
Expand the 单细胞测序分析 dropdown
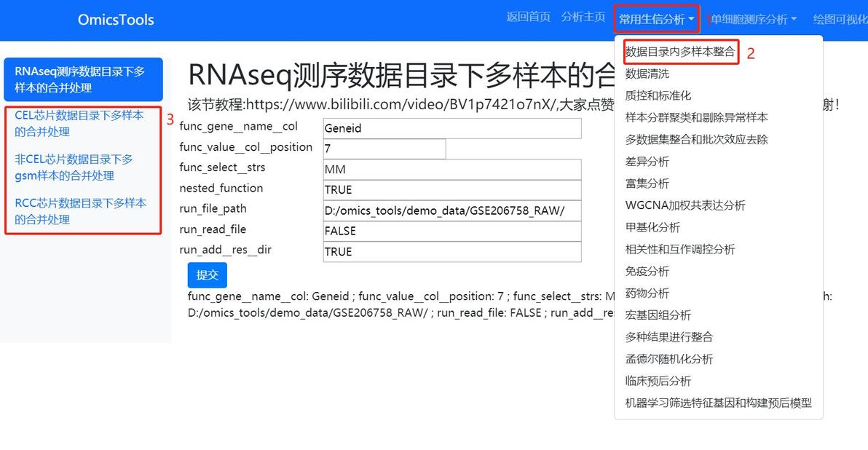coord(754,20)
